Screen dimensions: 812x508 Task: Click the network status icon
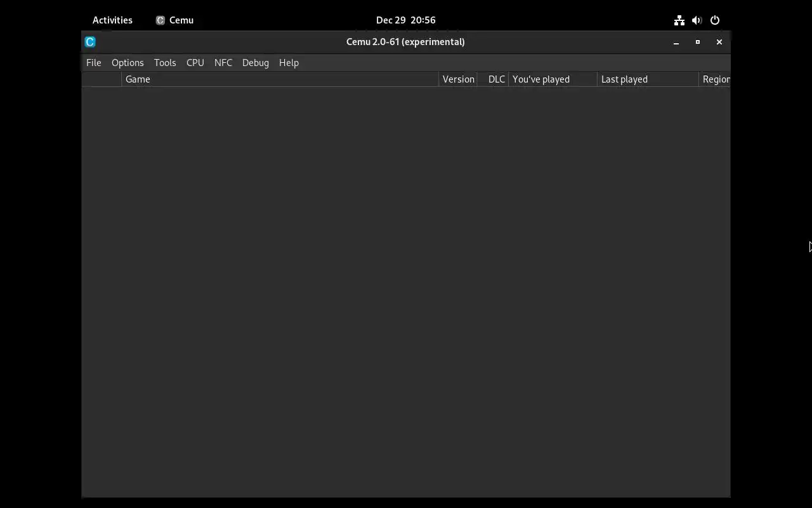[x=679, y=20]
